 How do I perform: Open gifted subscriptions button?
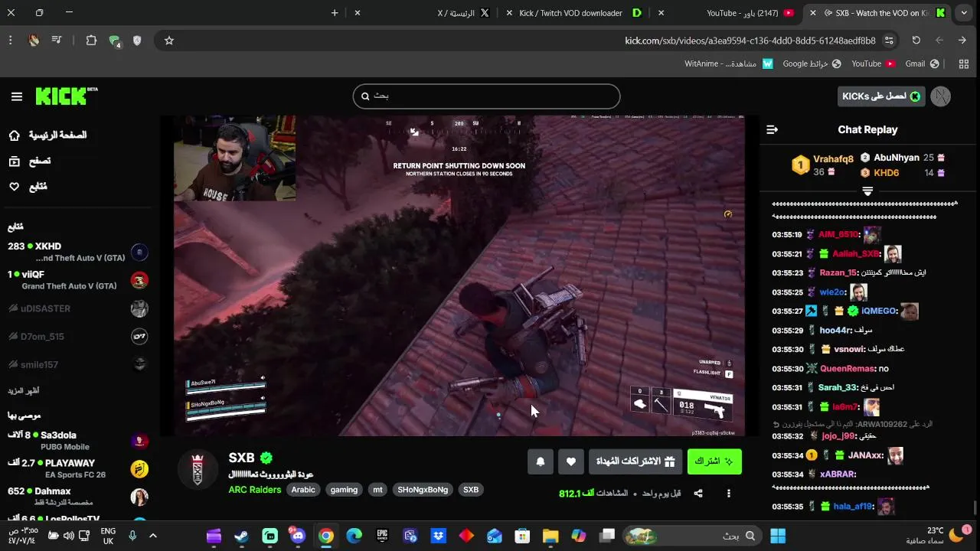click(635, 461)
